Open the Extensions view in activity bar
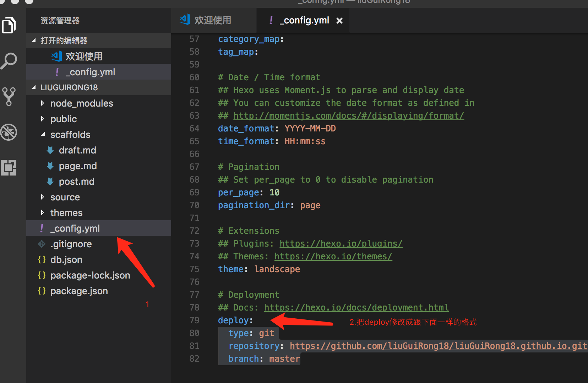Screen dimensions: 588x383 coord(9,167)
